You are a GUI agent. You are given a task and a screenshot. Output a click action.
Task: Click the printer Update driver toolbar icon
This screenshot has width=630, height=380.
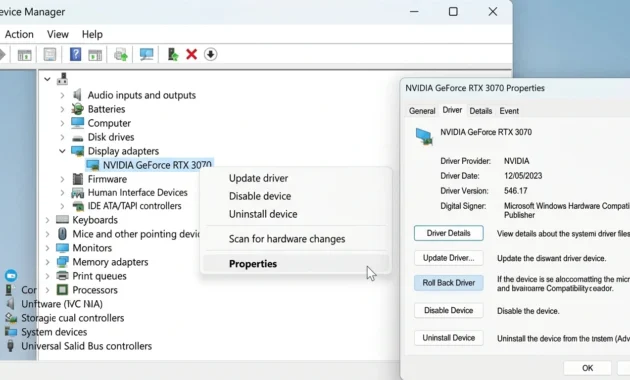121,54
